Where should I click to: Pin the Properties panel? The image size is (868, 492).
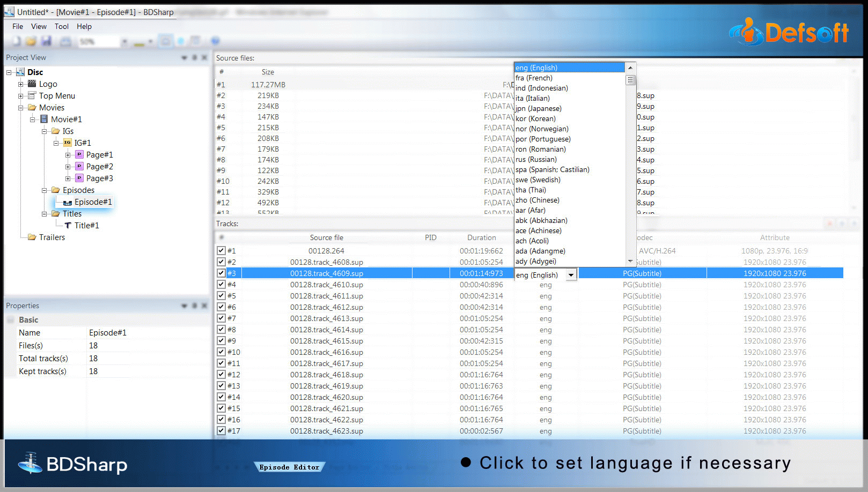194,305
